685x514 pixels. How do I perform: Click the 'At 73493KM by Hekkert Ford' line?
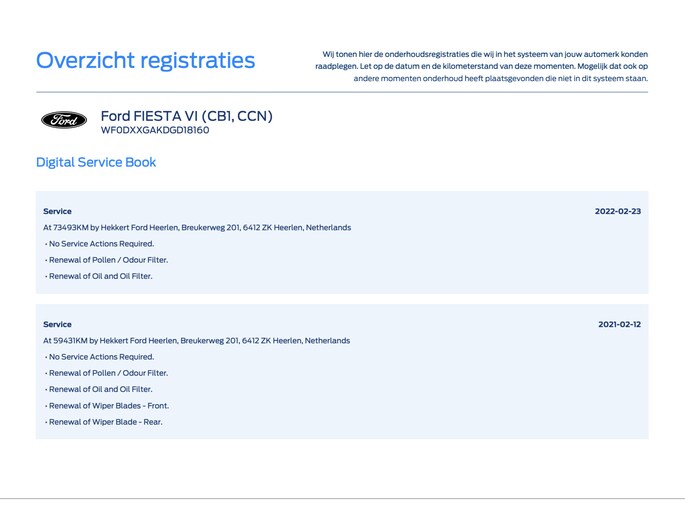point(197,227)
